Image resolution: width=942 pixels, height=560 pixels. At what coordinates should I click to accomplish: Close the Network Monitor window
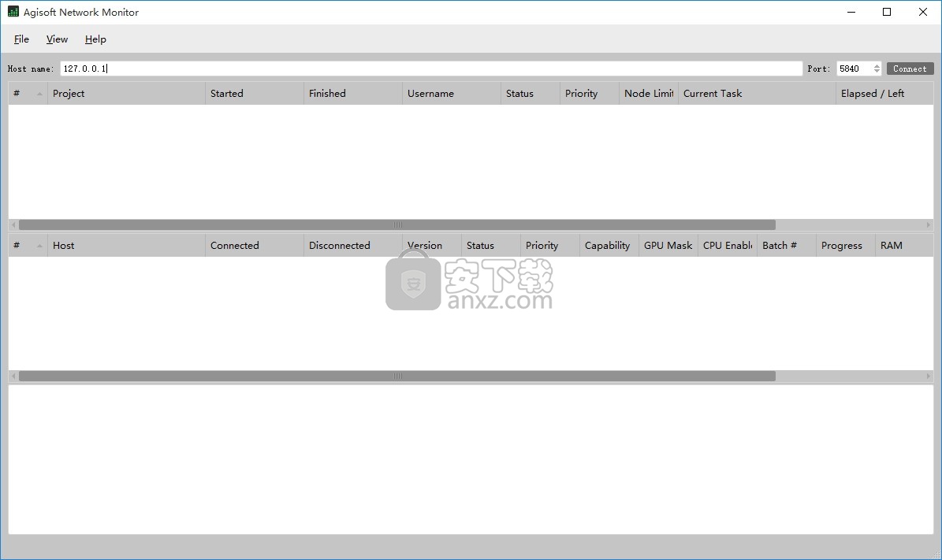pyautogui.click(x=923, y=12)
